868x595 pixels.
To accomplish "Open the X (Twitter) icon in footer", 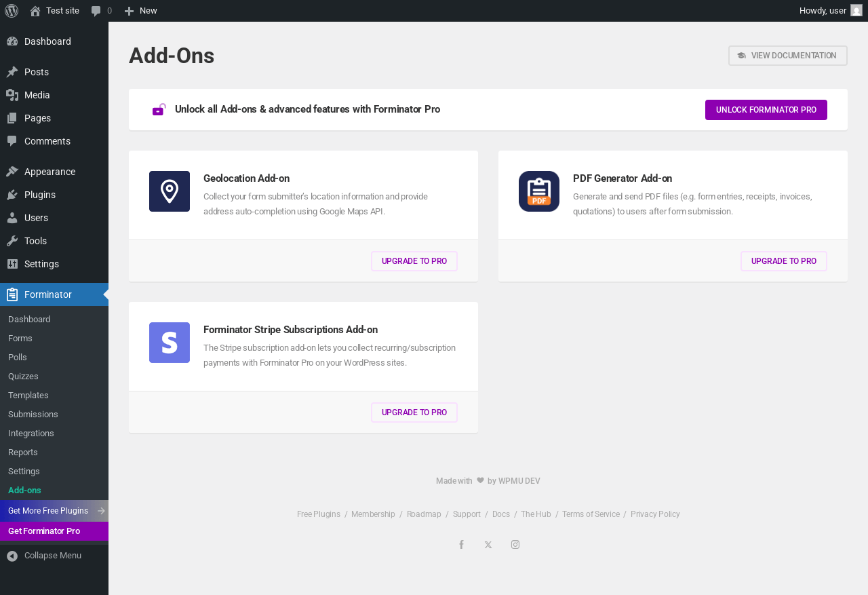I will (488, 545).
